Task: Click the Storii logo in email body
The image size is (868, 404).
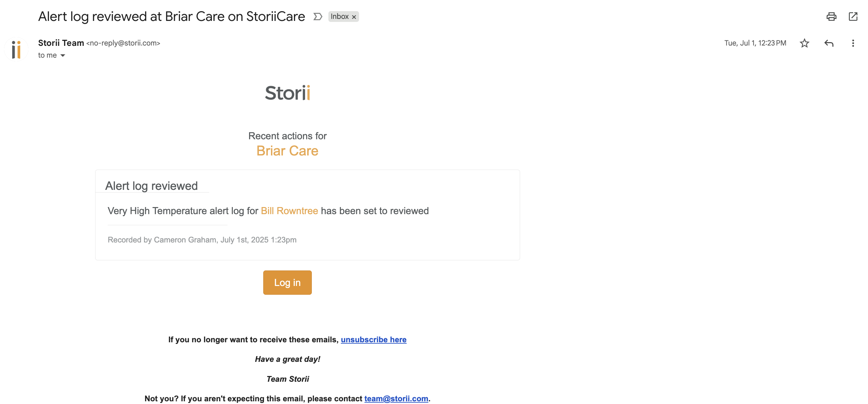Action: pos(287,93)
